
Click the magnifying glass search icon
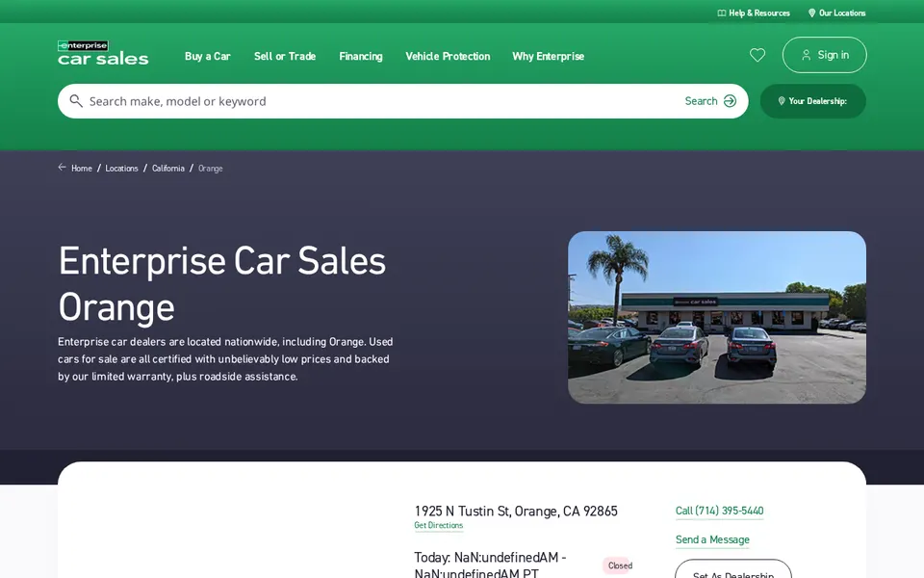pyautogui.click(x=76, y=101)
